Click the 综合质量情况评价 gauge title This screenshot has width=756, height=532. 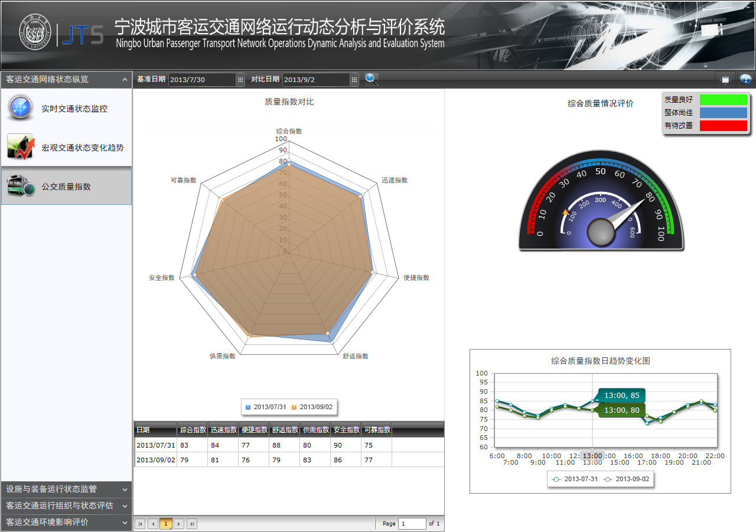click(x=601, y=103)
